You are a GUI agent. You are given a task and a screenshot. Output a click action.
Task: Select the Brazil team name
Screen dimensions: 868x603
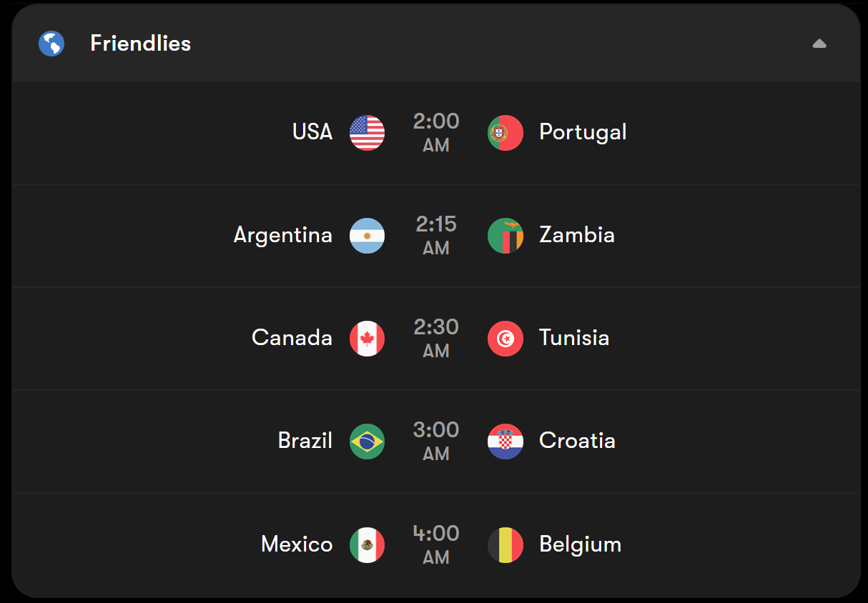[x=305, y=440]
